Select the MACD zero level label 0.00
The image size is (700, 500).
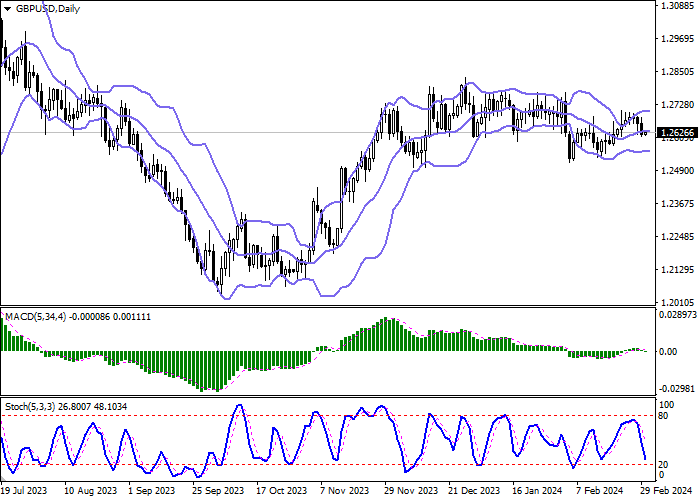668,352
